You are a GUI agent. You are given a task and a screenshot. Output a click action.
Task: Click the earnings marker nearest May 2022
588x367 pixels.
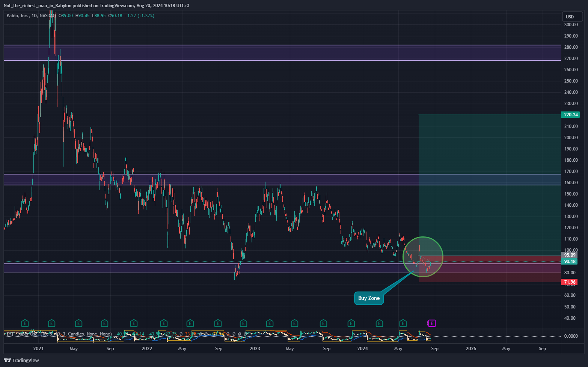[x=190, y=323]
